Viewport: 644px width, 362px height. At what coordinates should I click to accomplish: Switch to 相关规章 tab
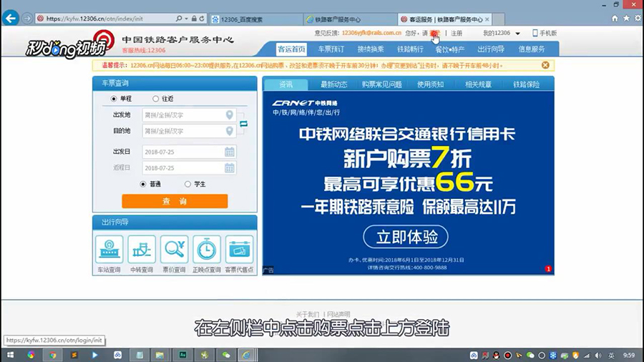[478, 84]
